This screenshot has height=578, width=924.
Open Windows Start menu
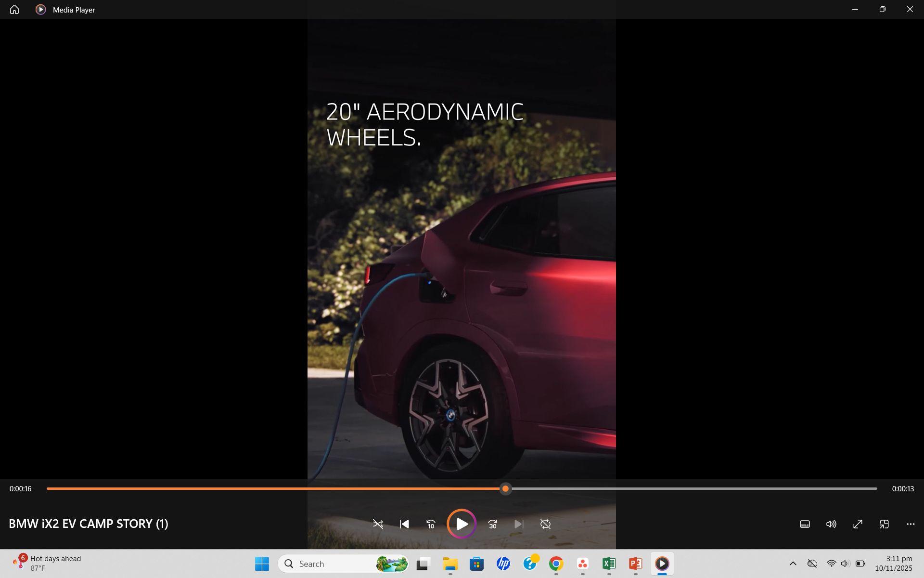[x=262, y=564]
